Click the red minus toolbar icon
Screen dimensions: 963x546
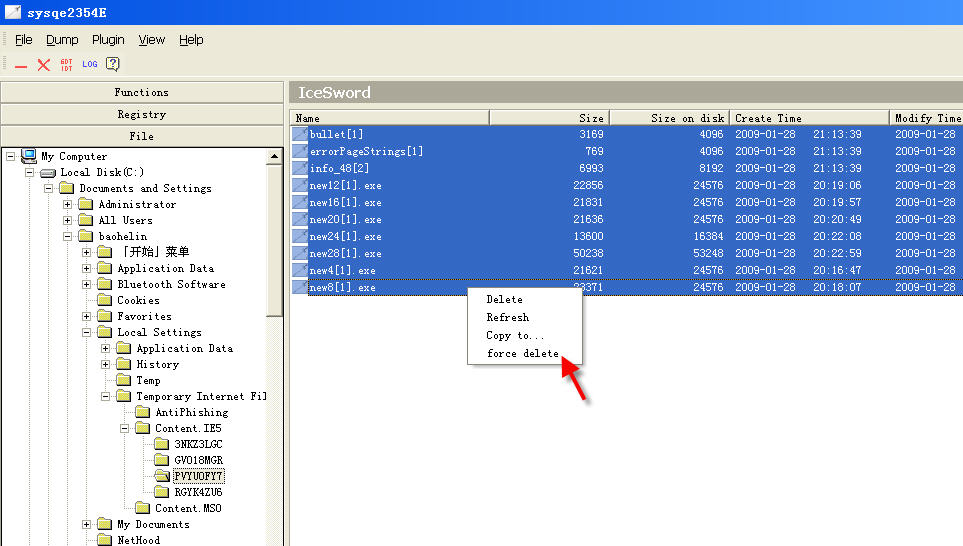21,65
